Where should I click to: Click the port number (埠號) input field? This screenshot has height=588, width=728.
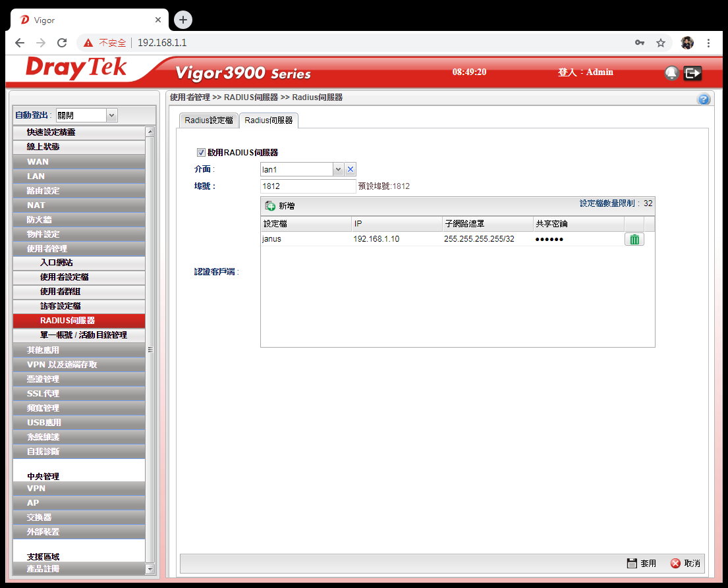pyautogui.click(x=308, y=186)
